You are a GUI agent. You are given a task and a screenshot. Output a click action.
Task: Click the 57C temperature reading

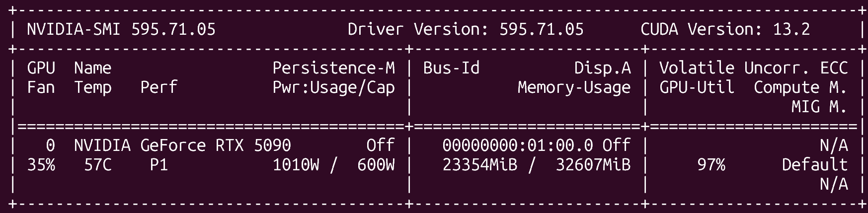click(98, 165)
